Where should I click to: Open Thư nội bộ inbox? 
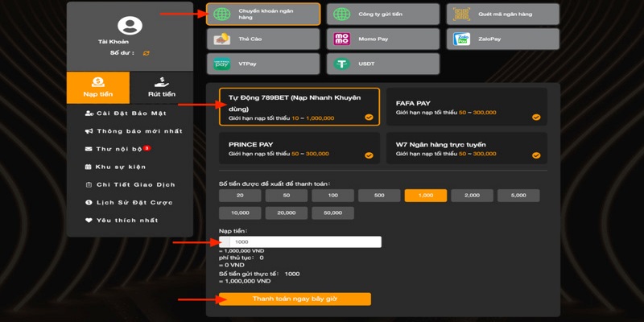118,149
